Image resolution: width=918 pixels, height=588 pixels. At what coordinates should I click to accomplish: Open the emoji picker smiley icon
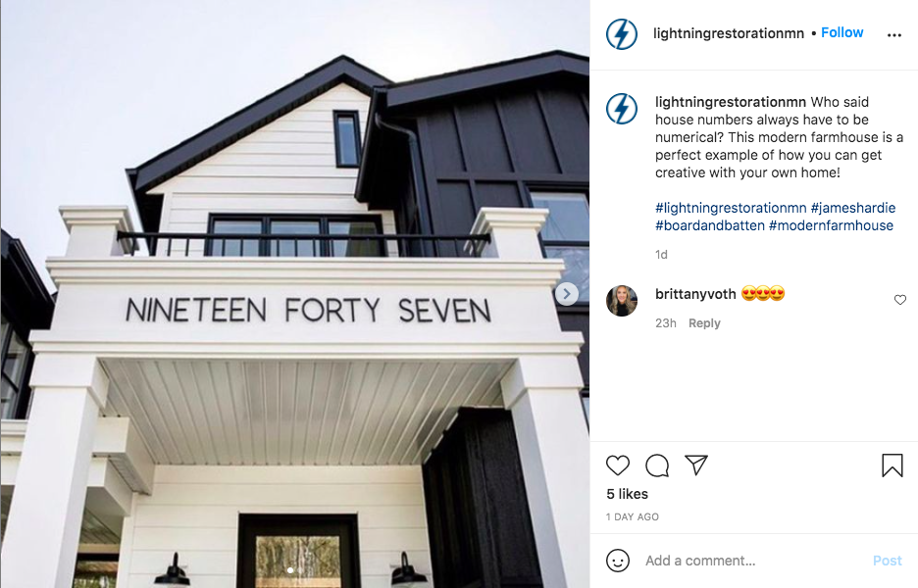click(618, 561)
